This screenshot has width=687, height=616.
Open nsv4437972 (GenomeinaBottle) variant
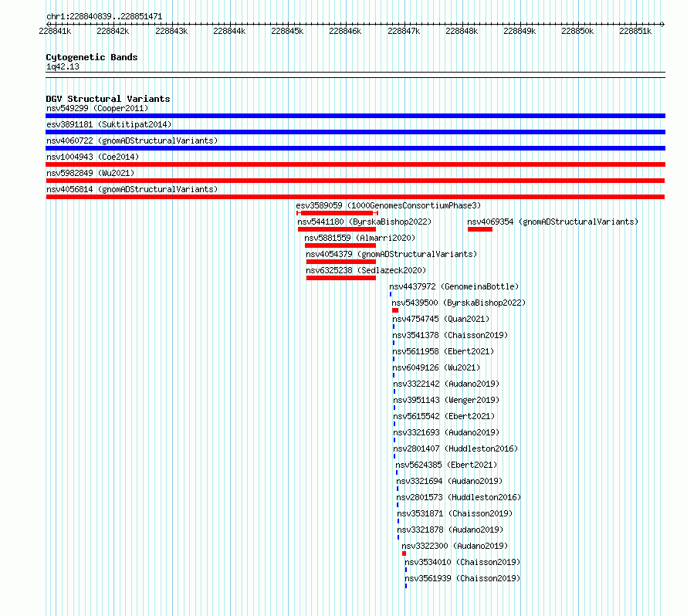click(x=454, y=286)
